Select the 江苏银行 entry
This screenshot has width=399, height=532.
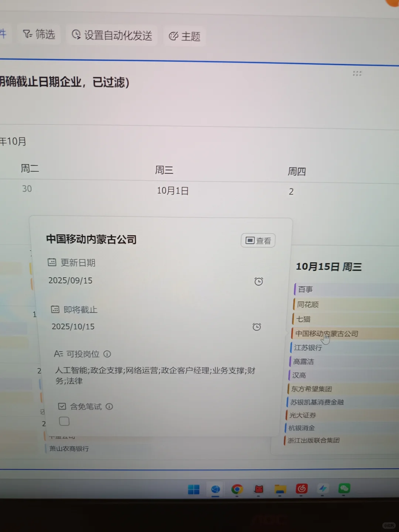click(344, 348)
